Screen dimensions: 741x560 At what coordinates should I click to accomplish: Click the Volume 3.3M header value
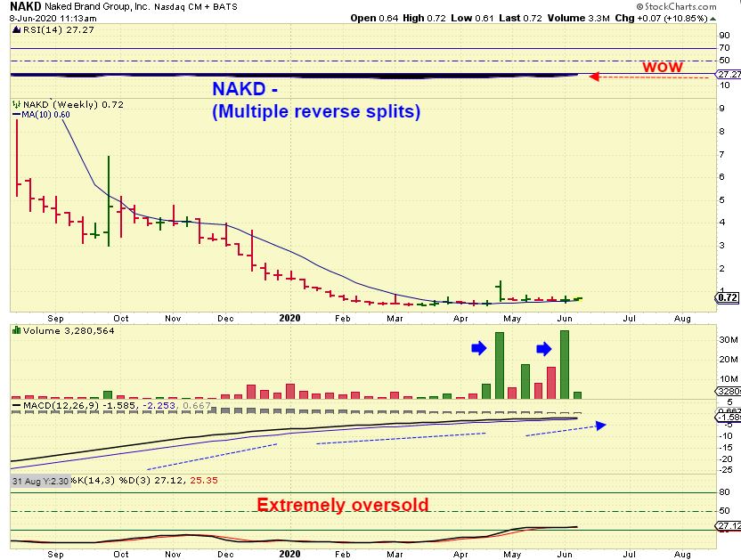578,18
